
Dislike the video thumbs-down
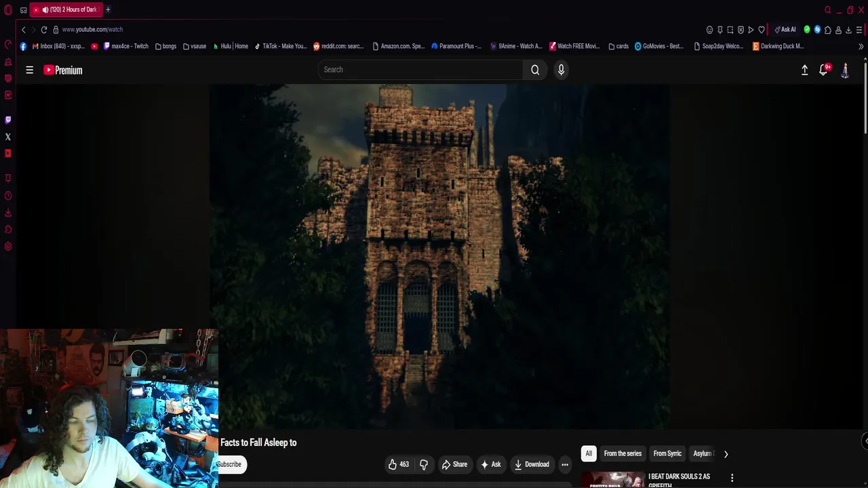[x=424, y=464]
